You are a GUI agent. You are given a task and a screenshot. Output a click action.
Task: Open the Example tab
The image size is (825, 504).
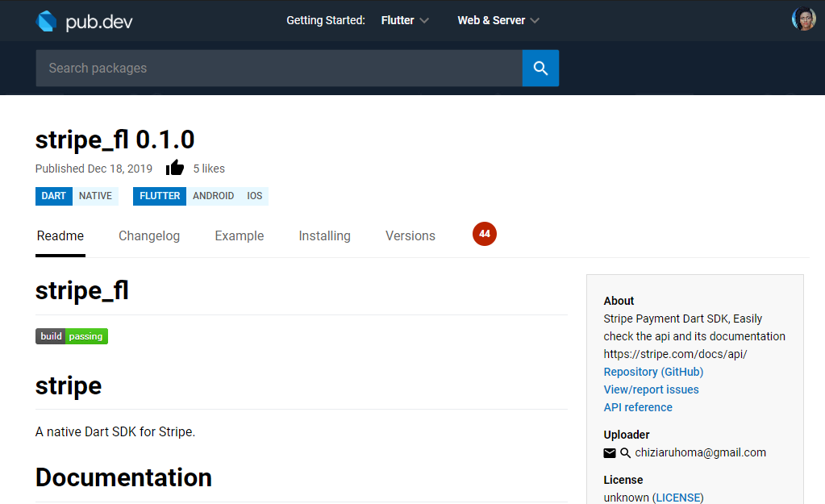point(239,235)
